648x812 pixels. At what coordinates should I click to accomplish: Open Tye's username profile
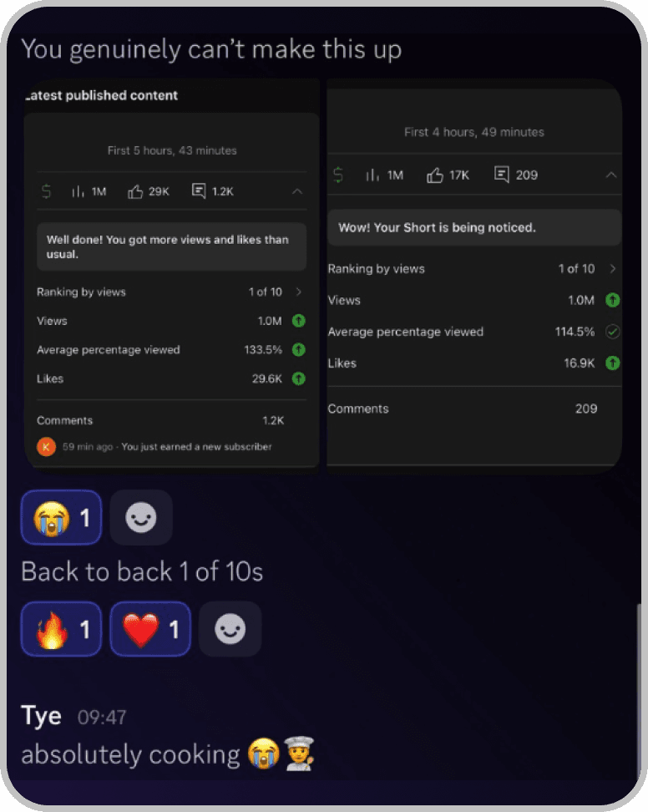click(41, 716)
